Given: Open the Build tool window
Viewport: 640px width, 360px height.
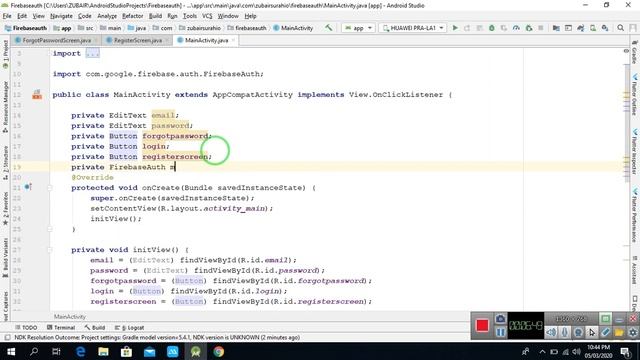Looking at the screenshot, I should click(95, 327).
